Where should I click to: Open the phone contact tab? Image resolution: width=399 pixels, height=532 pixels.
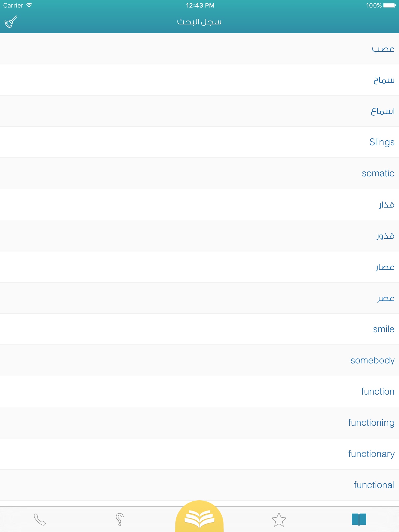click(x=40, y=520)
